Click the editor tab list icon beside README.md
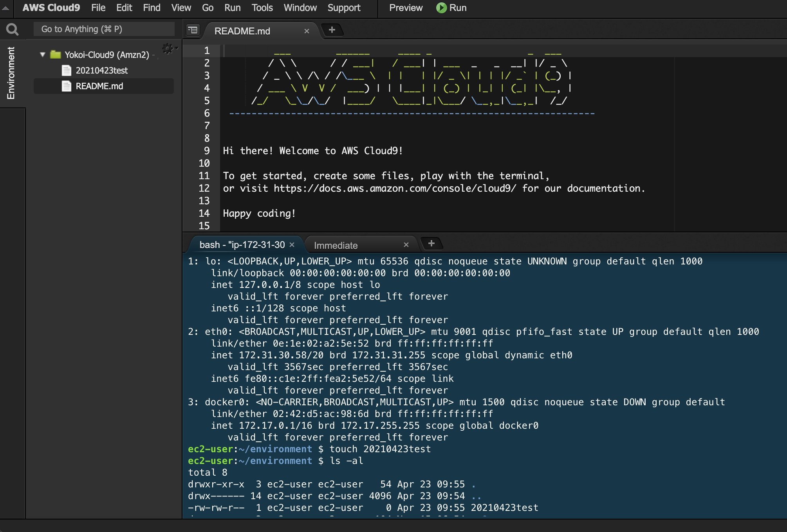 [x=193, y=30]
